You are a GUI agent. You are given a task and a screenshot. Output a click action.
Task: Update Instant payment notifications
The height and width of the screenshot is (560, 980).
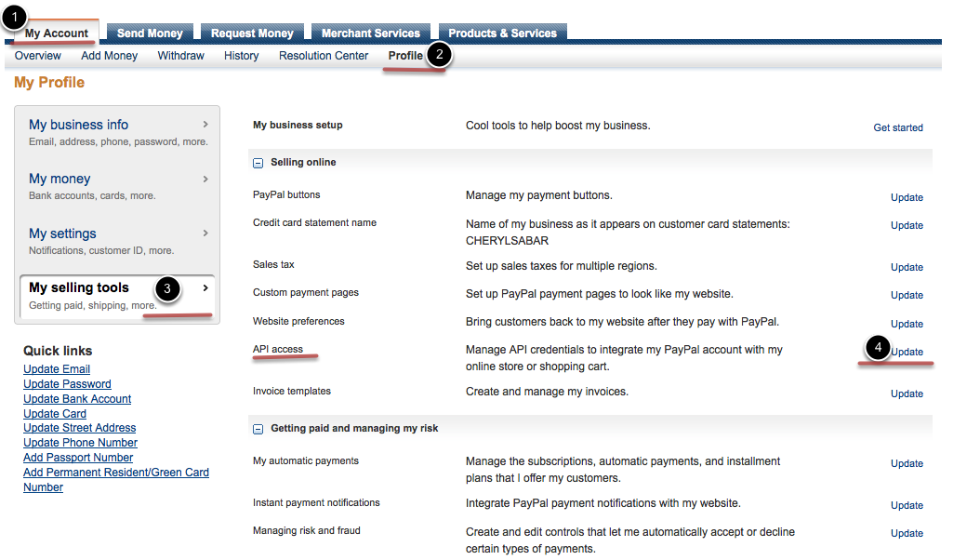(x=907, y=505)
